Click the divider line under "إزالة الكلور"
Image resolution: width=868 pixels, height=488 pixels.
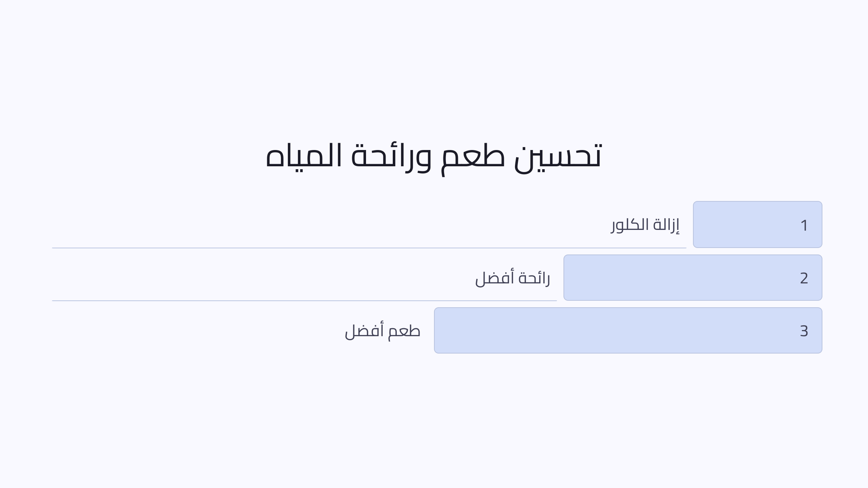pos(369,248)
